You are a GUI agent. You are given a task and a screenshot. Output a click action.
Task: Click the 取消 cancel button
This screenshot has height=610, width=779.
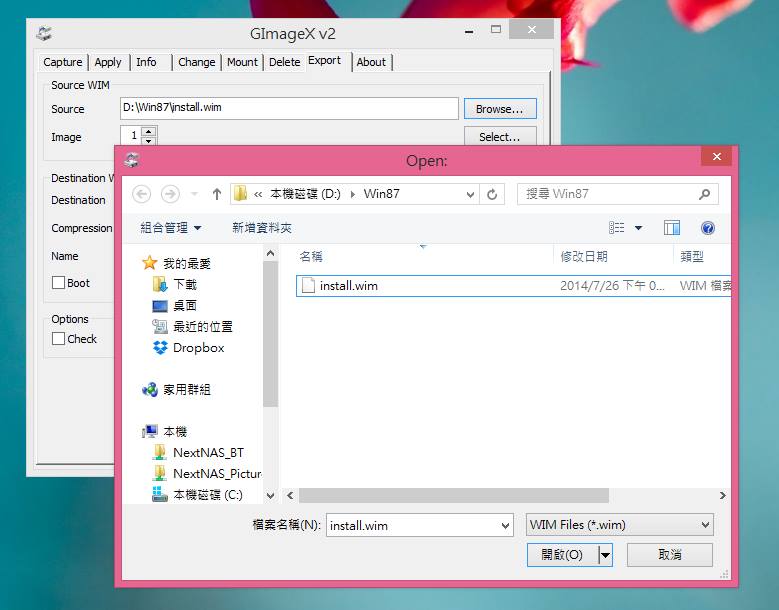click(x=670, y=555)
